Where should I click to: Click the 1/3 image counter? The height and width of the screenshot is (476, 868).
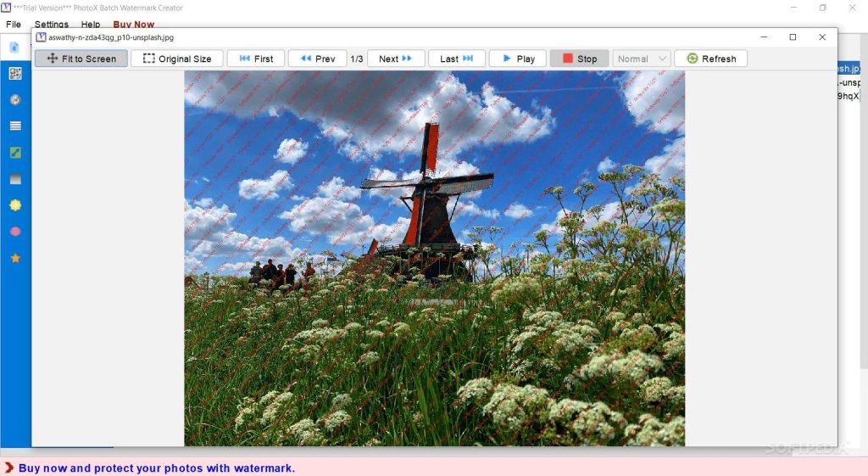357,59
